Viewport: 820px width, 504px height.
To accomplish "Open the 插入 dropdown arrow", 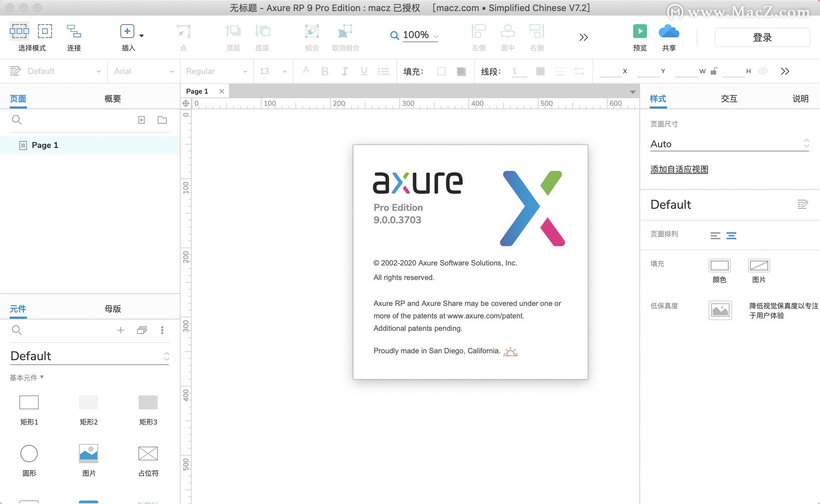I will 141,36.
